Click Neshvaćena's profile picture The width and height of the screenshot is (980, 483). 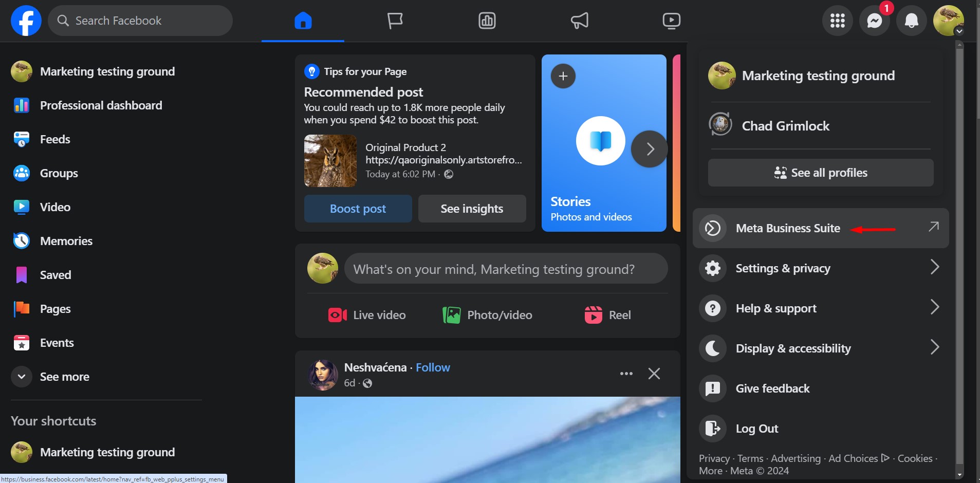pos(323,375)
